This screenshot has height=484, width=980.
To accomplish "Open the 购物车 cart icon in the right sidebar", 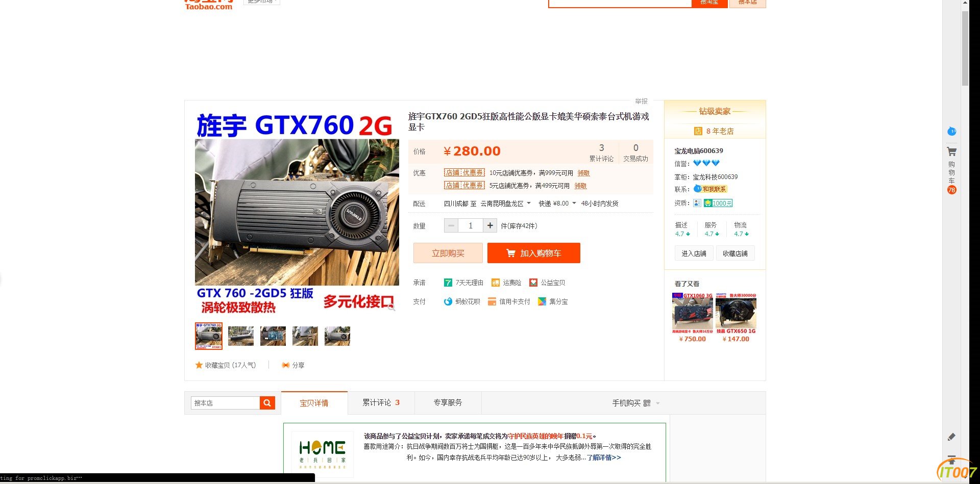I will [x=951, y=152].
